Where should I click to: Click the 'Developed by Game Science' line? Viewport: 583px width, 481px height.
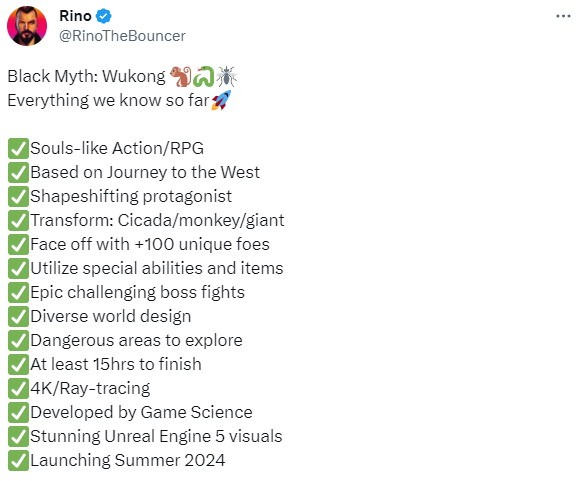coord(141,413)
